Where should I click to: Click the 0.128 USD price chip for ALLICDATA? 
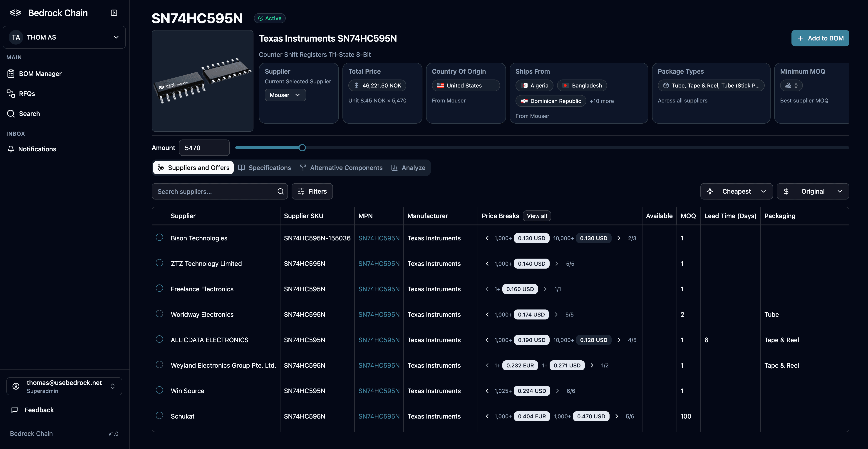593,340
